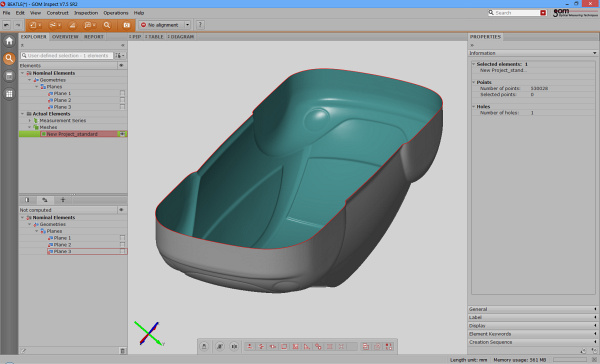
Task: Click the memory usage progress bar
Action: [570, 360]
